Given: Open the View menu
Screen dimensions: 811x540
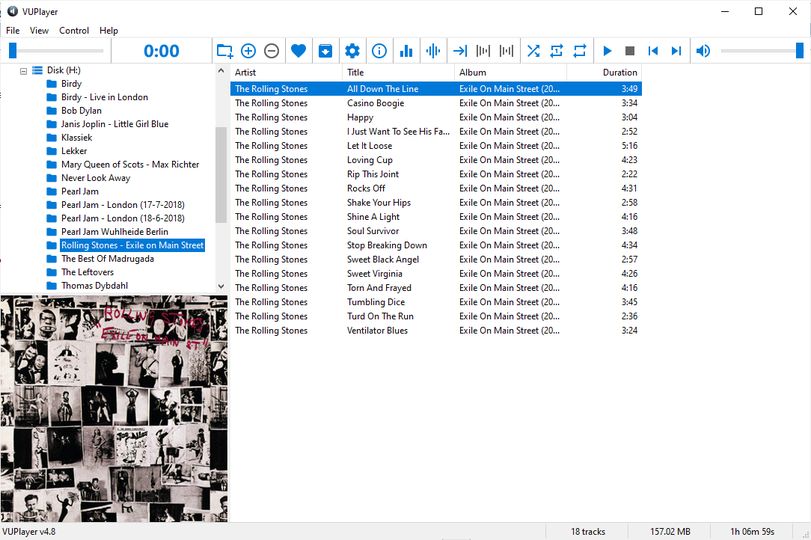Looking at the screenshot, I should (39, 31).
